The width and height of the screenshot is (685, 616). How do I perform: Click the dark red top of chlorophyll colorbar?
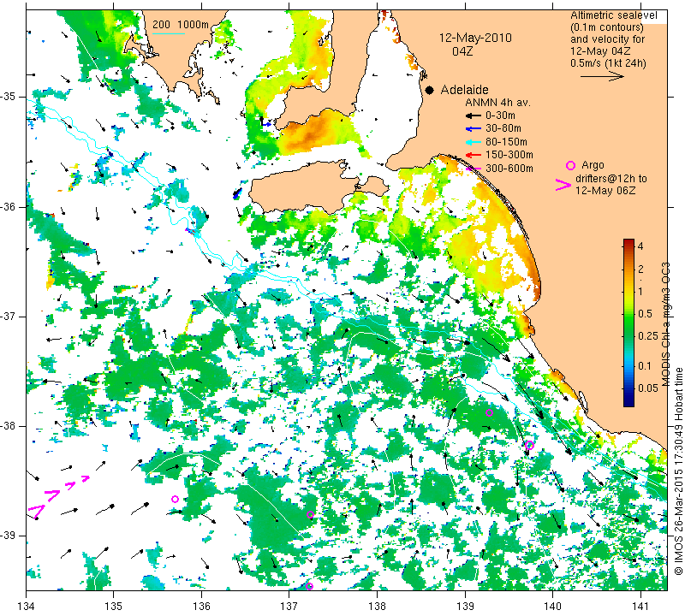click(628, 241)
